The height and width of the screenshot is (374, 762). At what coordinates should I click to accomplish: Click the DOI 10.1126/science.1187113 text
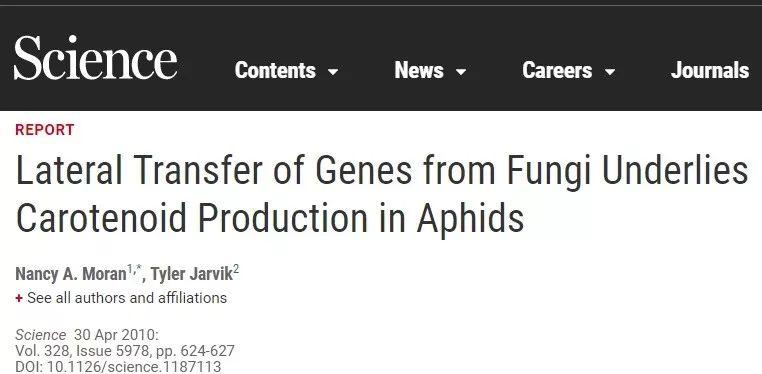118,366
